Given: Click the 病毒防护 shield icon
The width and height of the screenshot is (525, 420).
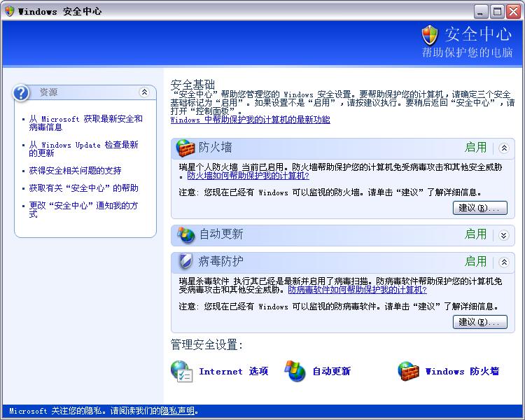Looking at the screenshot, I should pos(185,262).
